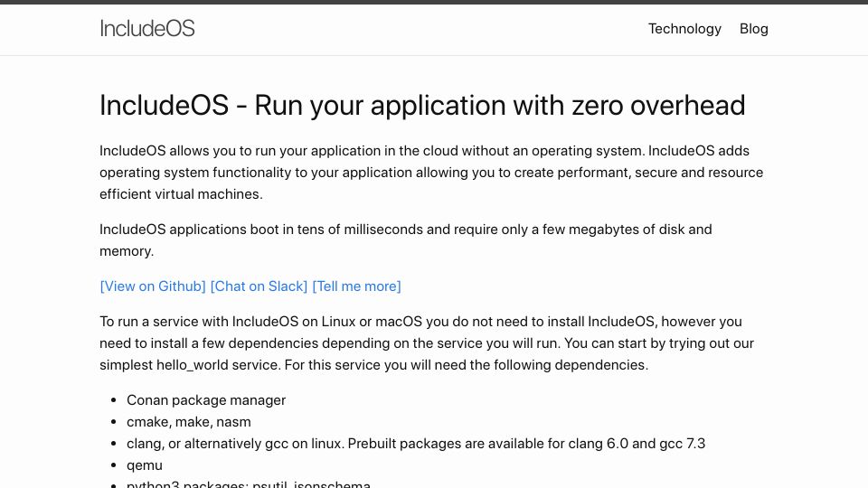Open the Chat on Slack link
Image resolution: width=868 pixels, height=488 pixels.
259,286
